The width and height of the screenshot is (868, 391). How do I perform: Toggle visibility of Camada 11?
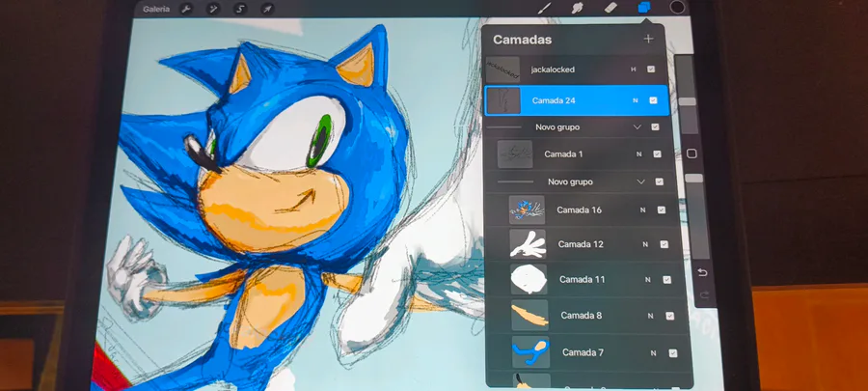point(667,280)
